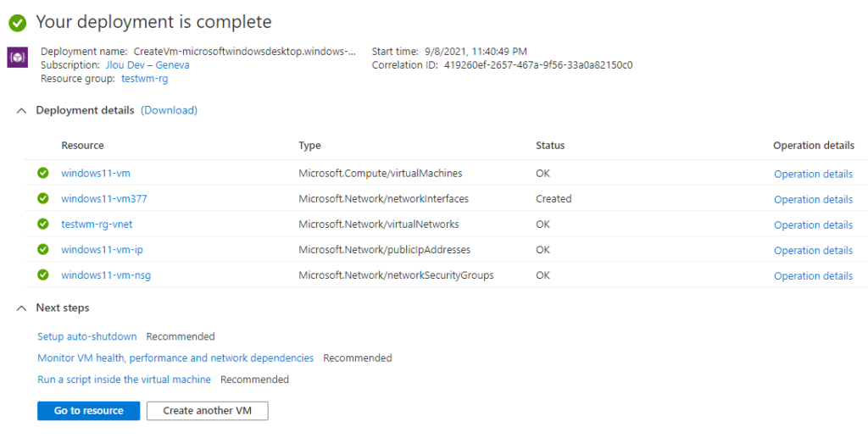Image resolution: width=868 pixels, height=438 pixels.
Task: Open the windows11-vm resource link
Action: click(96, 173)
